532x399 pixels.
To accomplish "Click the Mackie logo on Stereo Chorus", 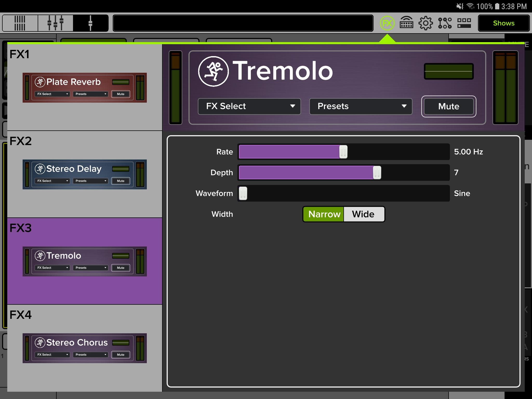I will (40, 343).
